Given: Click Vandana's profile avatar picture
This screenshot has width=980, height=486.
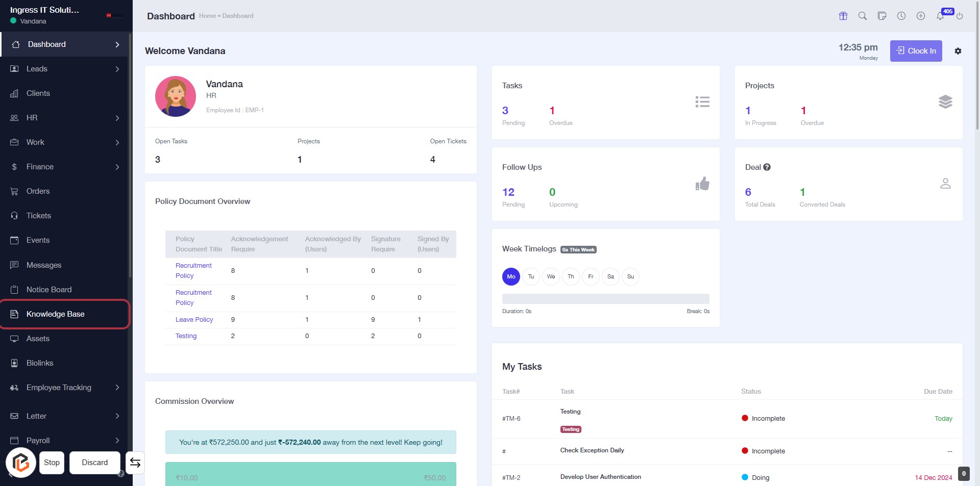Looking at the screenshot, I should (x=176, y=96).
